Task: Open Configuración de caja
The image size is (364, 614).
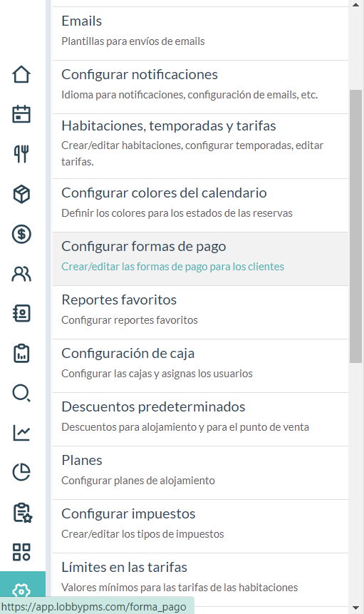Action: [x=200, y=366]
